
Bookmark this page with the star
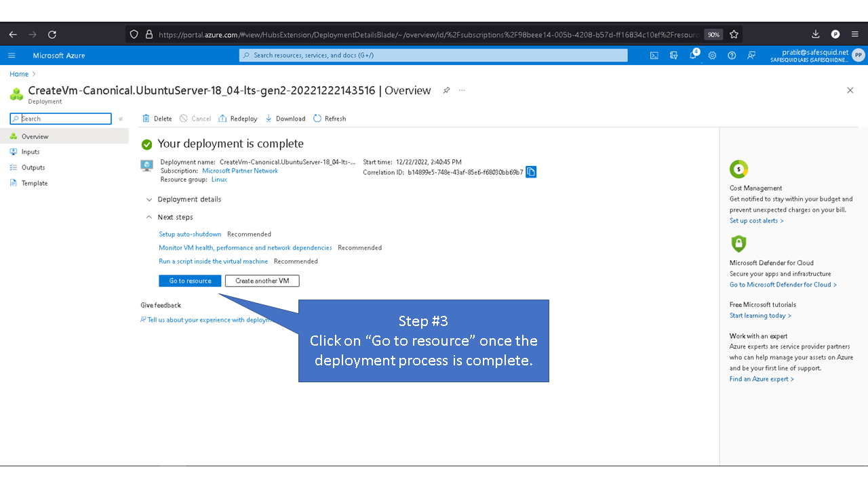coord(734,35)
